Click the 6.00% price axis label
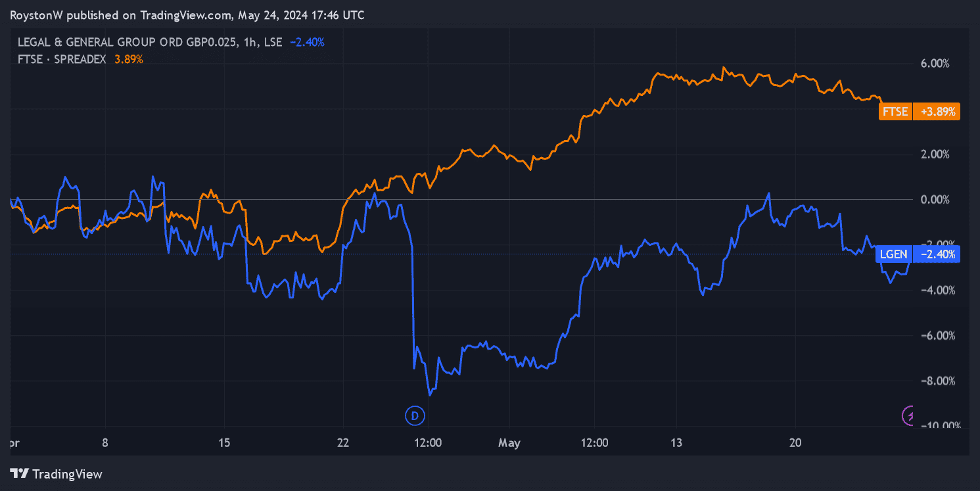The height and width of the screenshot is (491, 980). coord(935,64)
